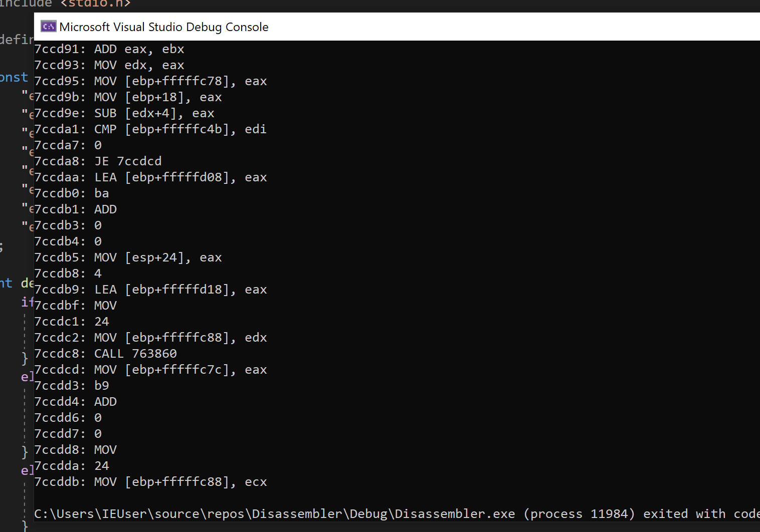Image resolution: width=760 pixels, height=532 pixels.
Task: Select the raw byte line 7ccdd3: b9
Action: click(72, 386)
